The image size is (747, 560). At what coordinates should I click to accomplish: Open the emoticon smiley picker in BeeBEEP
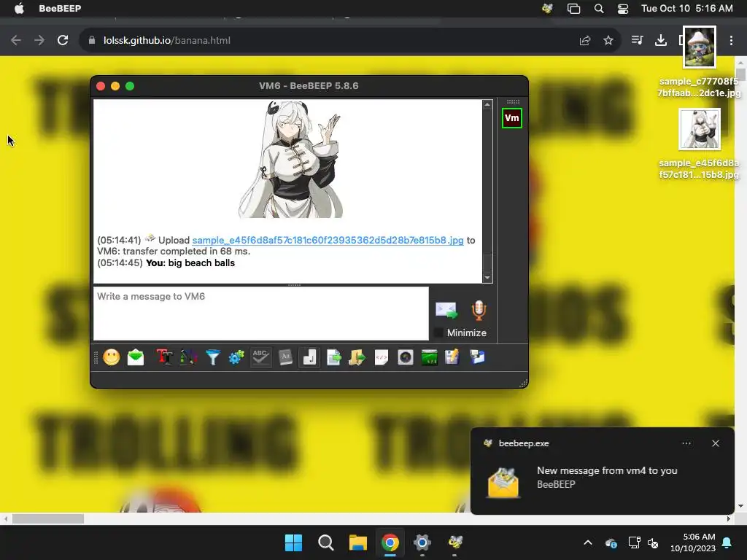(112, 357)
